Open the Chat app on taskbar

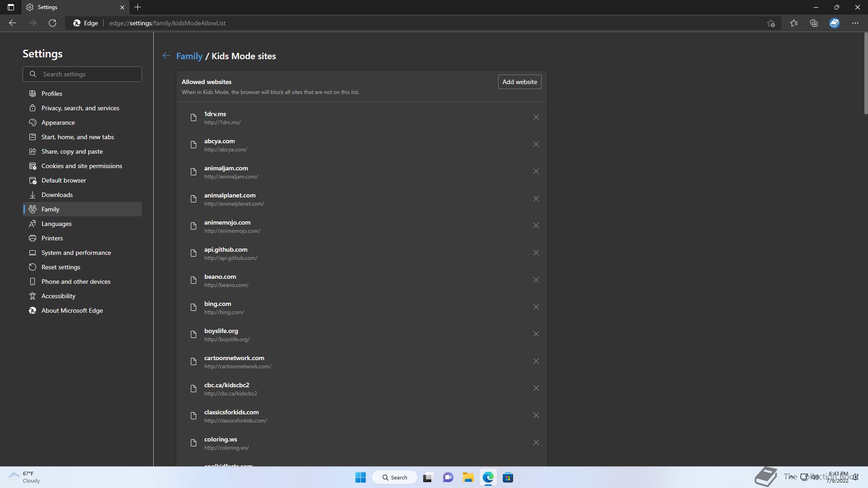[448, 477]
